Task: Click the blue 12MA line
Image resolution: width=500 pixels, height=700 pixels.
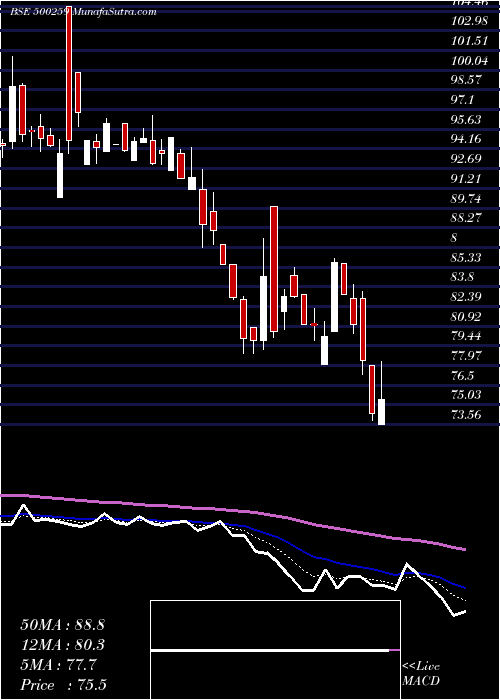Action: (x=232, y=525)
